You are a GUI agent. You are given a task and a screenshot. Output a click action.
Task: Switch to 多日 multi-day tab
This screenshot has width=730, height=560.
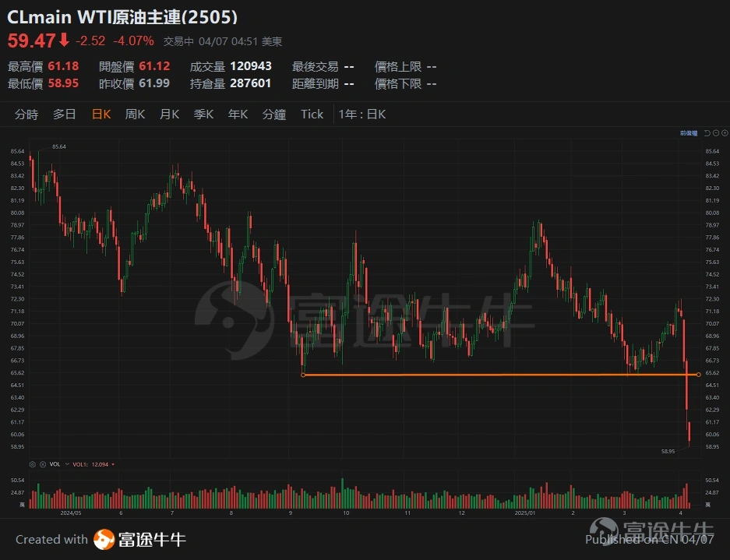[64, 114]
